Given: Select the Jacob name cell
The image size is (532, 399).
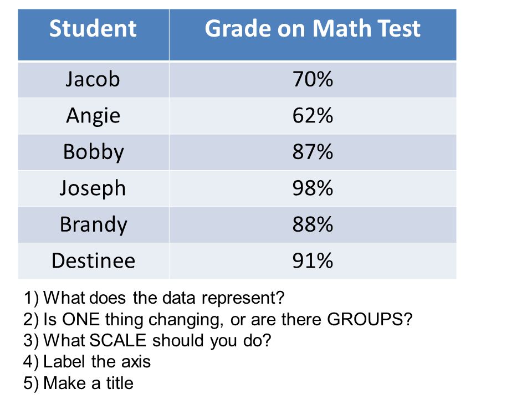Looking at the screenshot, I should [93, 80].
